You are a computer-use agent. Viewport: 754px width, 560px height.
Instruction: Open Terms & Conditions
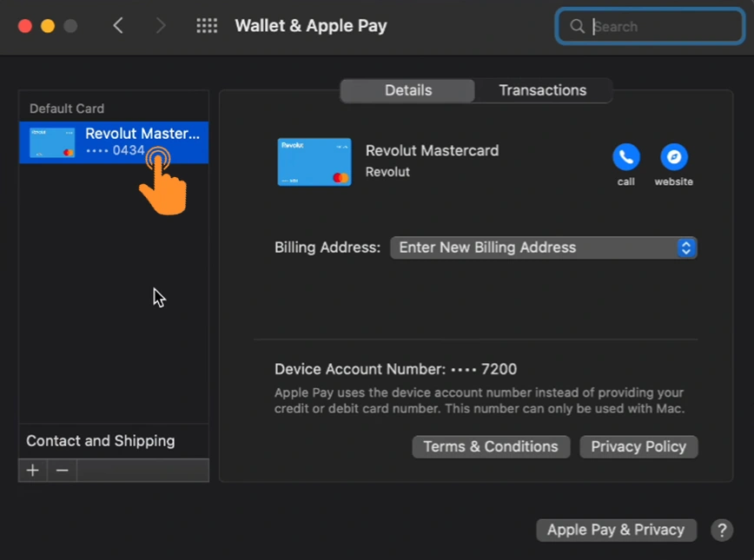pyautogui.click(x=491, y=446)
